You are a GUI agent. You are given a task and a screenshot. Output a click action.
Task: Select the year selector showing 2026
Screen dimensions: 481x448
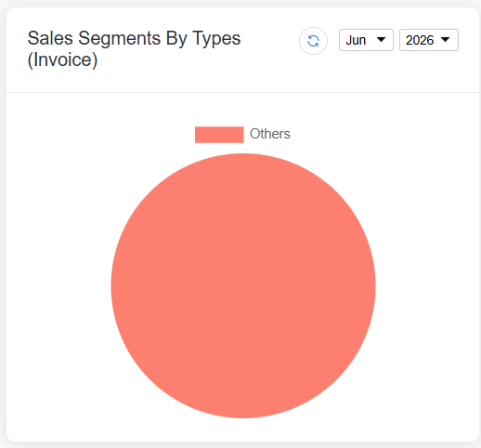429,40
